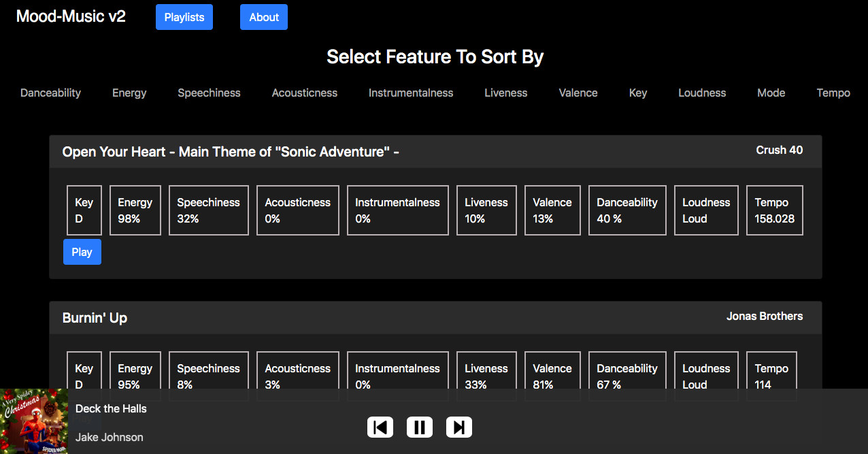868x454 pixels.
Task: Sort songs by Mode
Action: (771, 93)
